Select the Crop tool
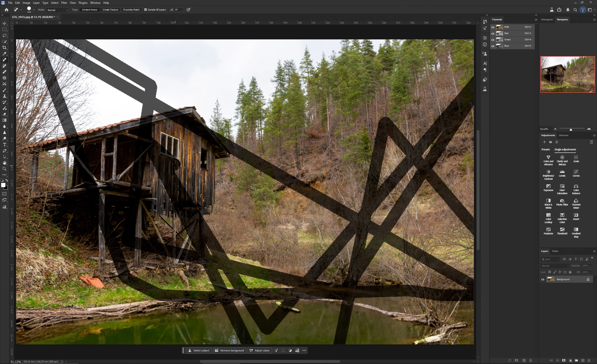Image resolution: width=597 pixels, height=364 pixels. click(x=4, y=48)
